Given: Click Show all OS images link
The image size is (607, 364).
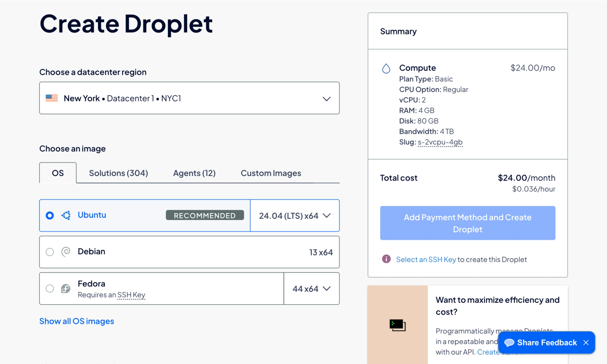Looking at the screenshot, I should pos(77,321).
